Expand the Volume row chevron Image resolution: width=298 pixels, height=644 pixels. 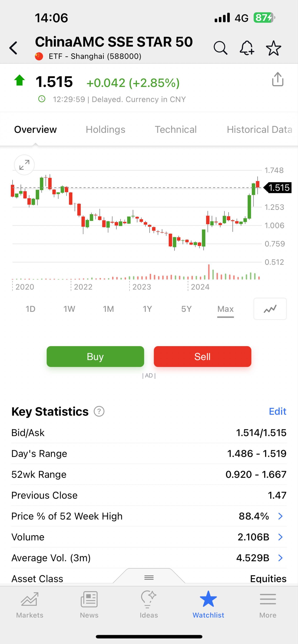coord(280,537)
